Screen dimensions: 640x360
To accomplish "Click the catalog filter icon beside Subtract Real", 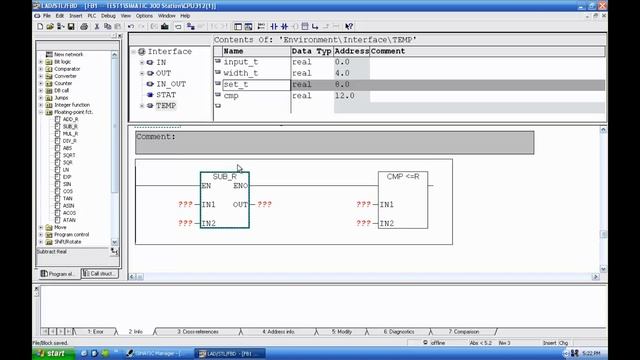I will coord(114,252).
